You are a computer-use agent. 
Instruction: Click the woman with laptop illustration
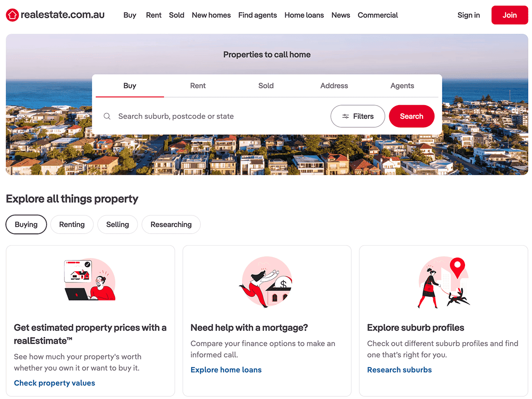[x=90, y=280]
